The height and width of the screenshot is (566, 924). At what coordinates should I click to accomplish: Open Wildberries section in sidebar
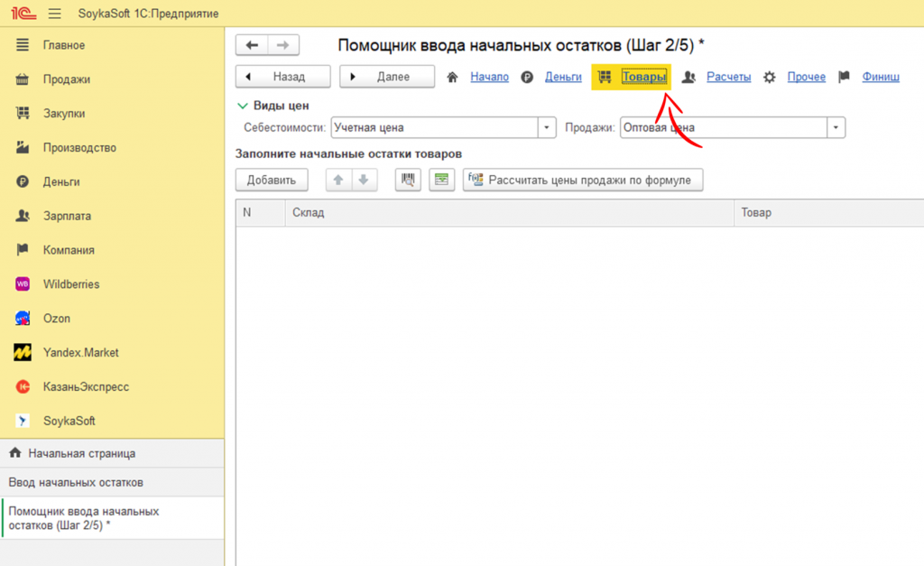click(x=71, y=284)
